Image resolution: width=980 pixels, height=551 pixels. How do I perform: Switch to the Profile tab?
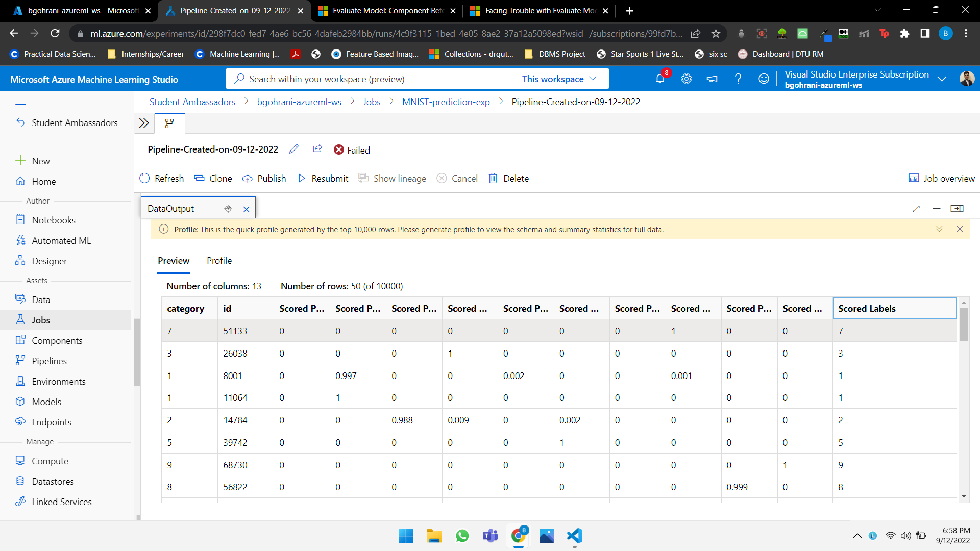219,261
